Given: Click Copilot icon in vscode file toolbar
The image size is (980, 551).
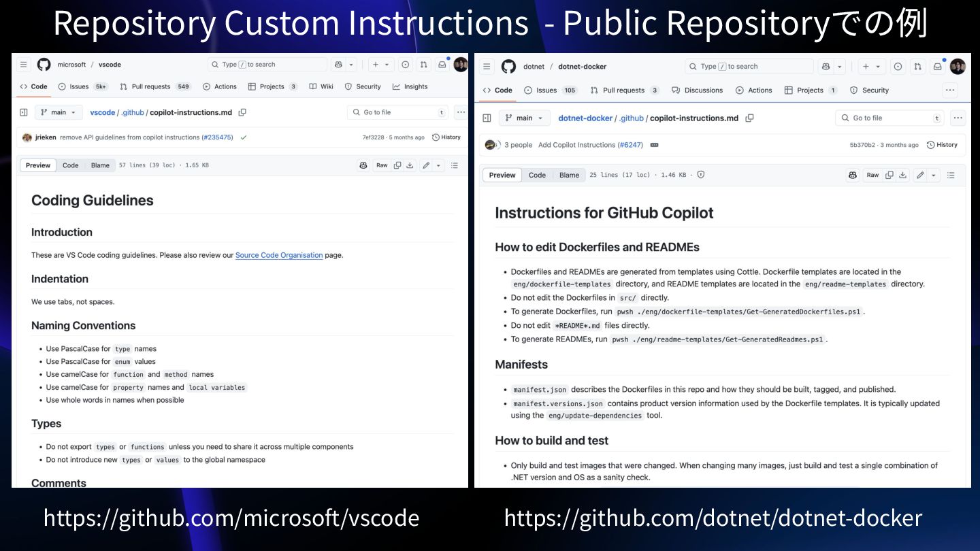Looking at the screenshot, I should [x=363, y=165].
